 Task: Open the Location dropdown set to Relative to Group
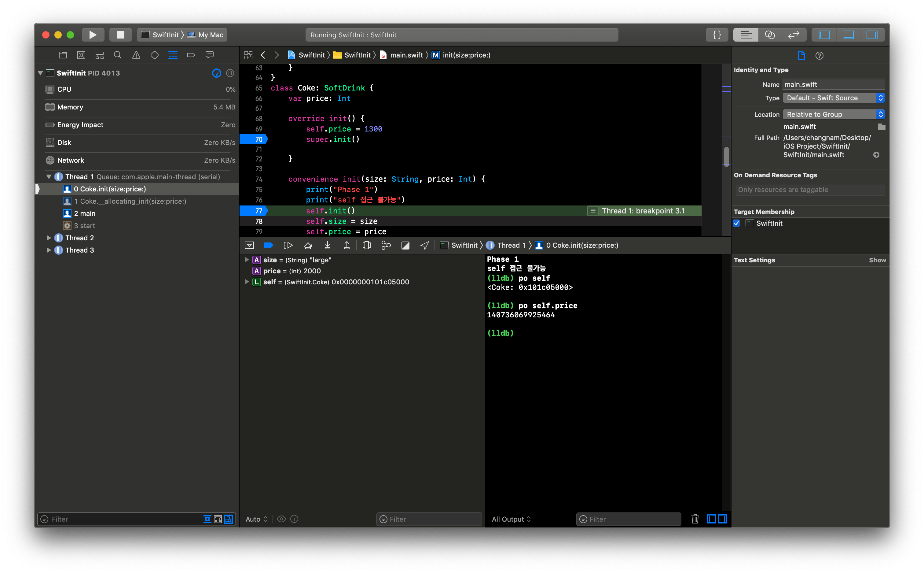(833, 114)
